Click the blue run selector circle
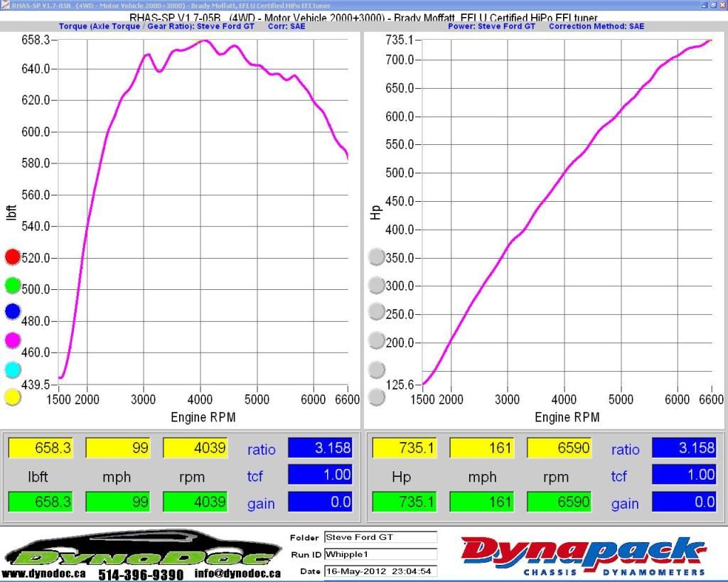The image size is (728, 582). [x=13, y=311]
